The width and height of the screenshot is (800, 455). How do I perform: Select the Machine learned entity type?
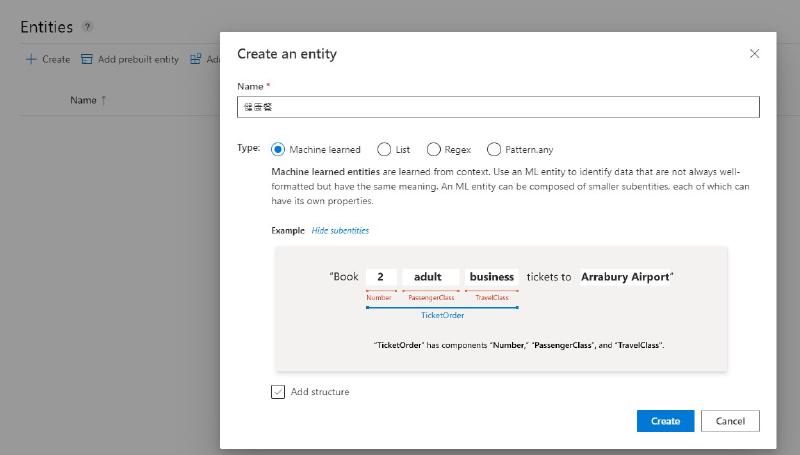[x=278, y=149]
